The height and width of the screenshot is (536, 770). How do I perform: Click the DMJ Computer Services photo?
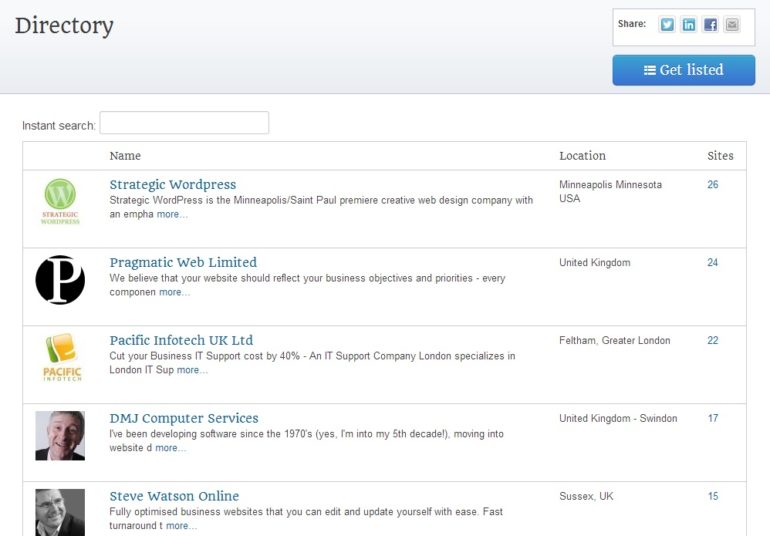pyautogui.click(x=60, y=436)
